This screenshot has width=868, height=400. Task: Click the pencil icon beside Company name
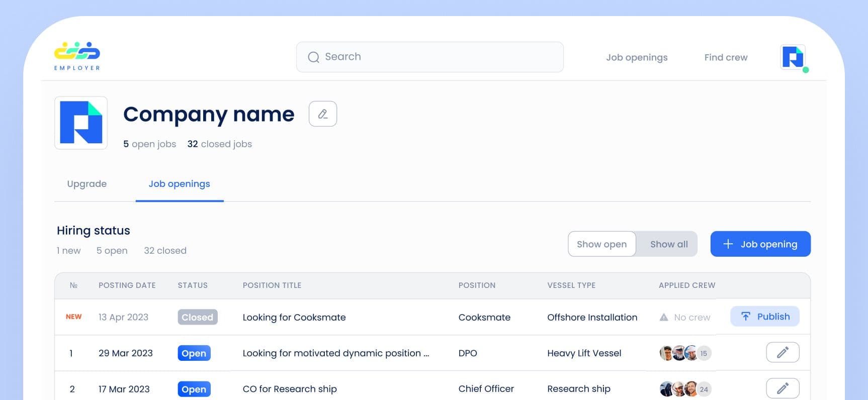323,114
